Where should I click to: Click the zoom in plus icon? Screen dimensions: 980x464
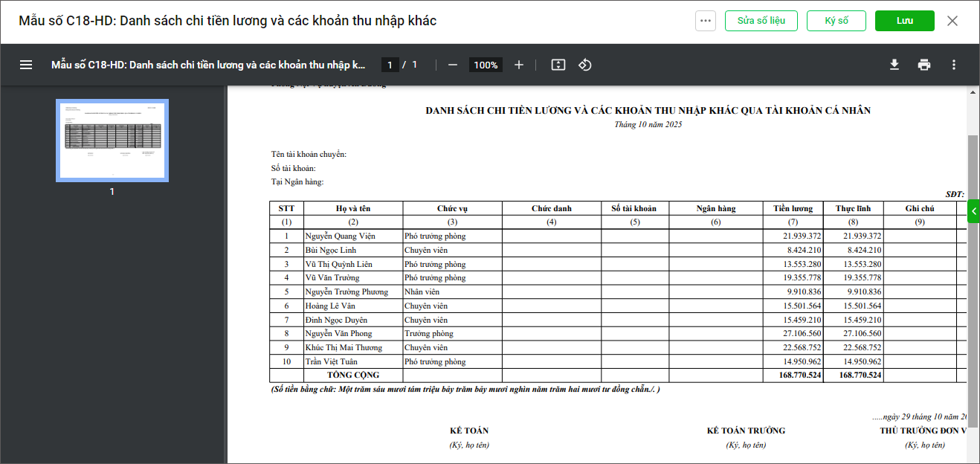click(x=519, y=65)
